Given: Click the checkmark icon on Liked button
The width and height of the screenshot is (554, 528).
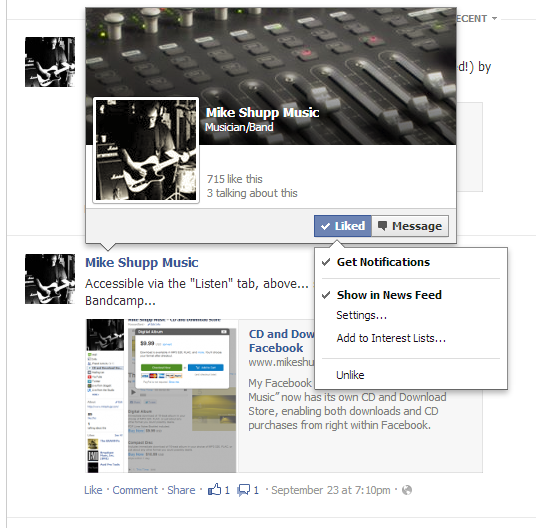Looking at the screenshot, I should [x=325, y=226].
